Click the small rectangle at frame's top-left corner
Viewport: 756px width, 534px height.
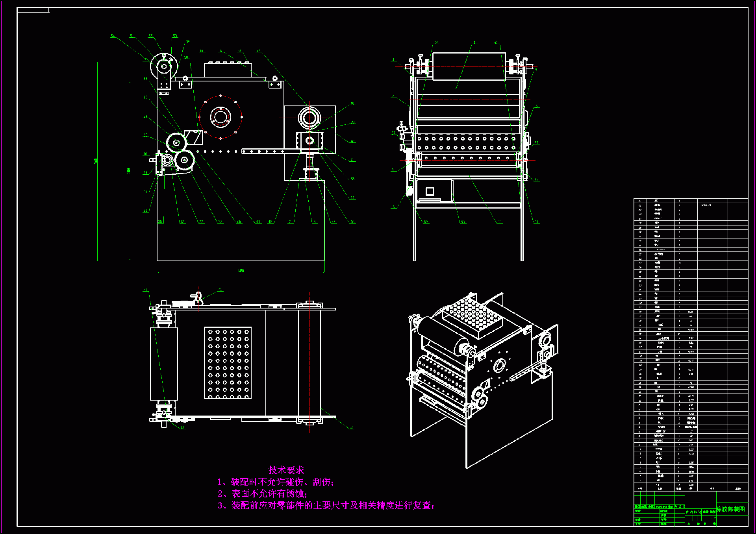coord(33,10)
